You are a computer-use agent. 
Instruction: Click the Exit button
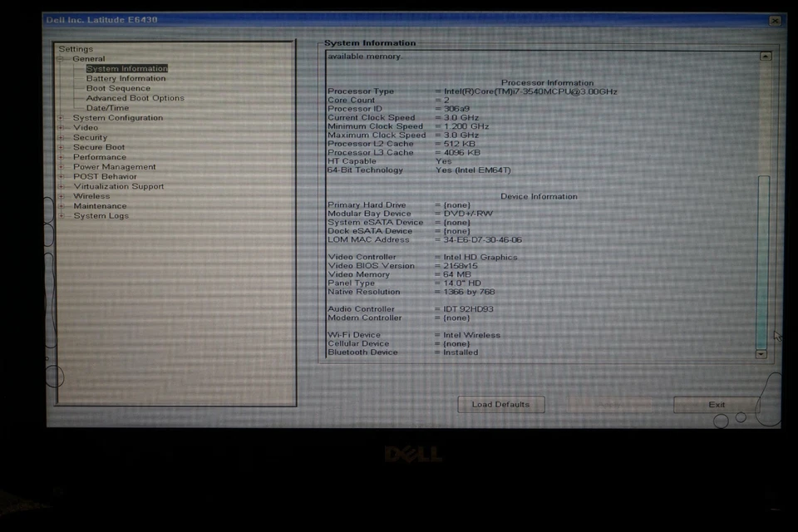coord(717,404)
